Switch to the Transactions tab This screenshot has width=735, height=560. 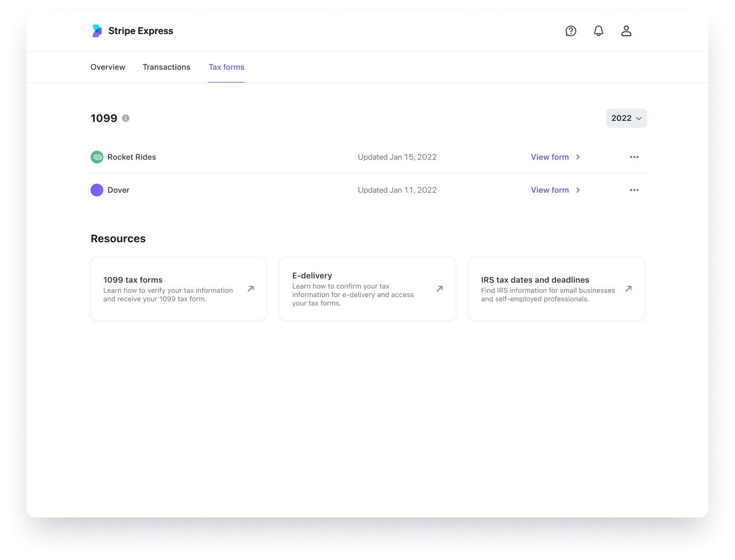[x=166, y=67]
